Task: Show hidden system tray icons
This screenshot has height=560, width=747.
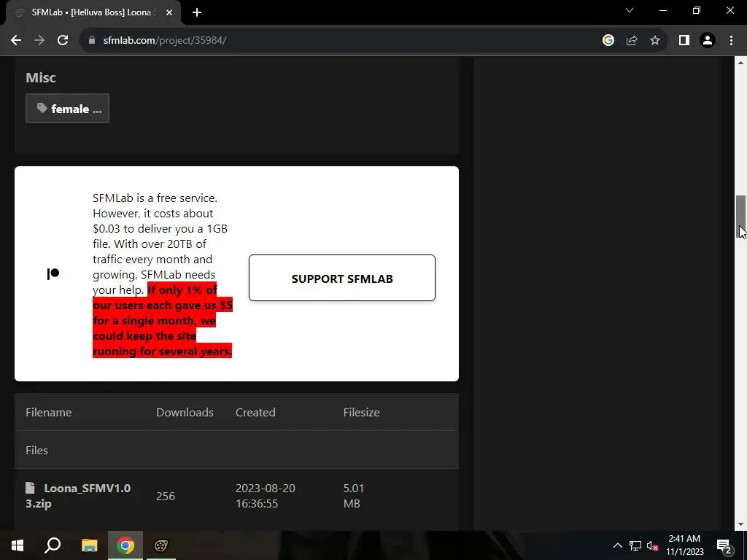Action: [x=617, y=545]
